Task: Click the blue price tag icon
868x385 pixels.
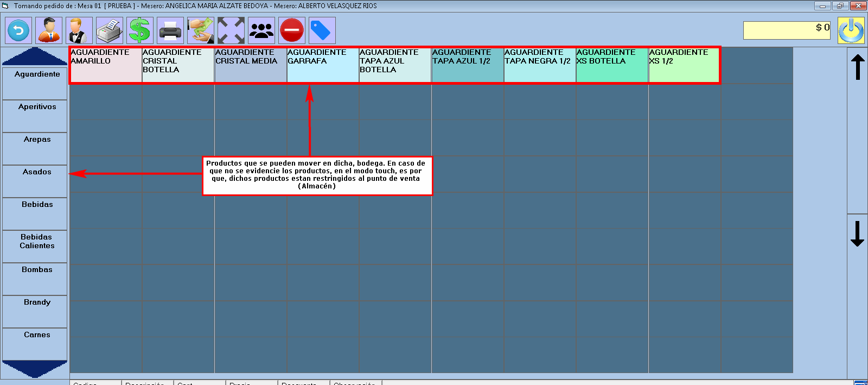Action: coord(322,30)
